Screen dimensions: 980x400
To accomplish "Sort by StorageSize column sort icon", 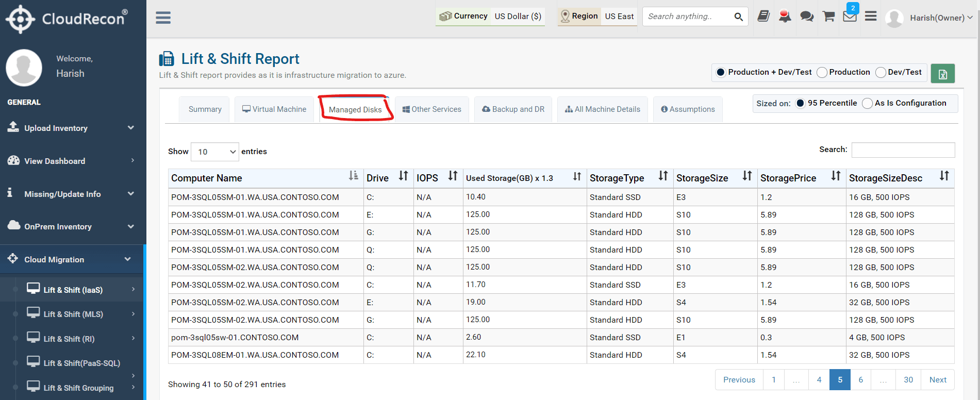I will [747, 176].
